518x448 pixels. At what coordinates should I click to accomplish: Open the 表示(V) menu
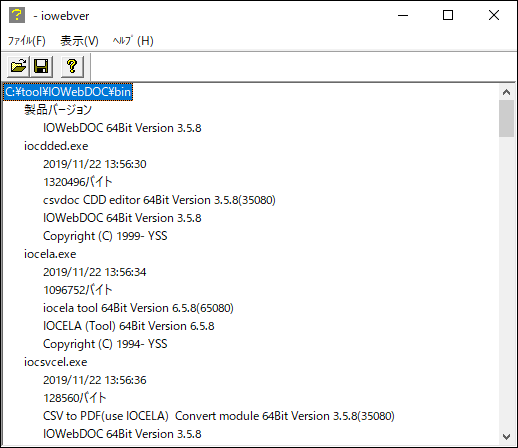click(79, 41)
